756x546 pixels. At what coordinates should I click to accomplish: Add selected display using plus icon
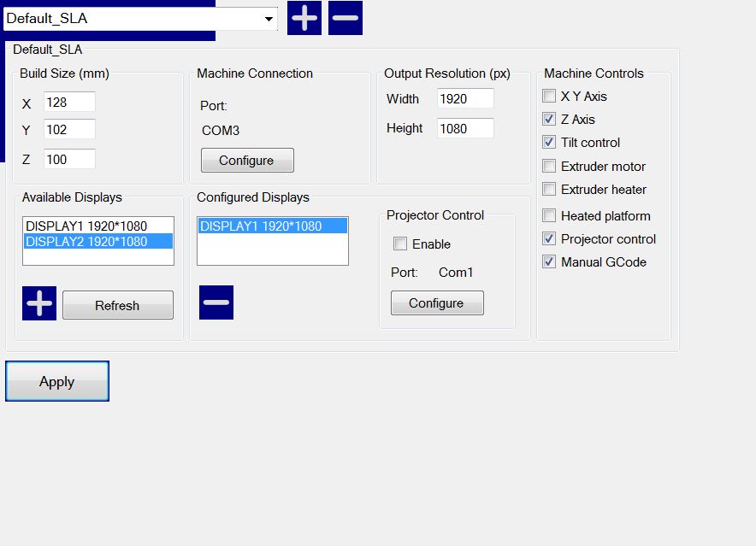click(x=39, y=303)
